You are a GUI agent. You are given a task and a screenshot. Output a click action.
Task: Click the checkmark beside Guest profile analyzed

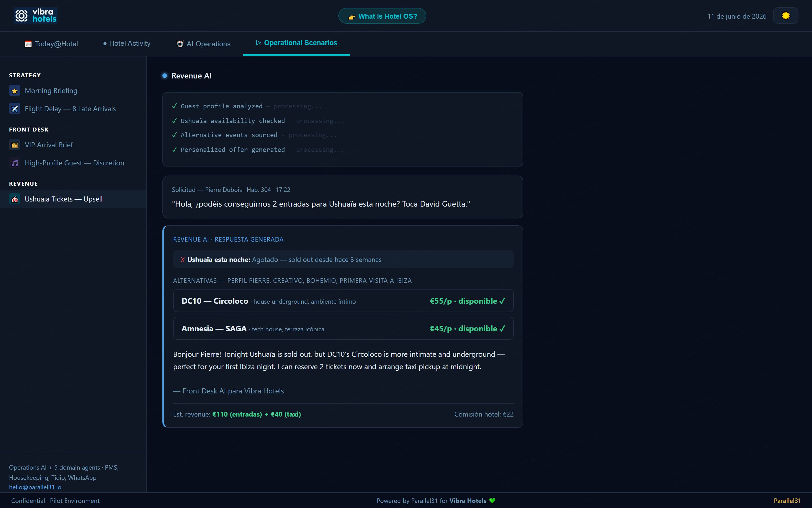175,106
